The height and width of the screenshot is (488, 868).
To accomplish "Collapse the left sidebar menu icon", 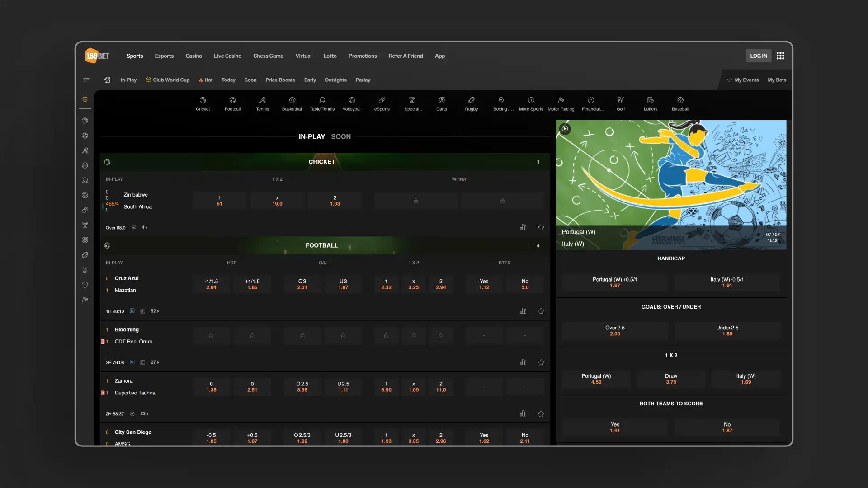I will tap(86, 80).
